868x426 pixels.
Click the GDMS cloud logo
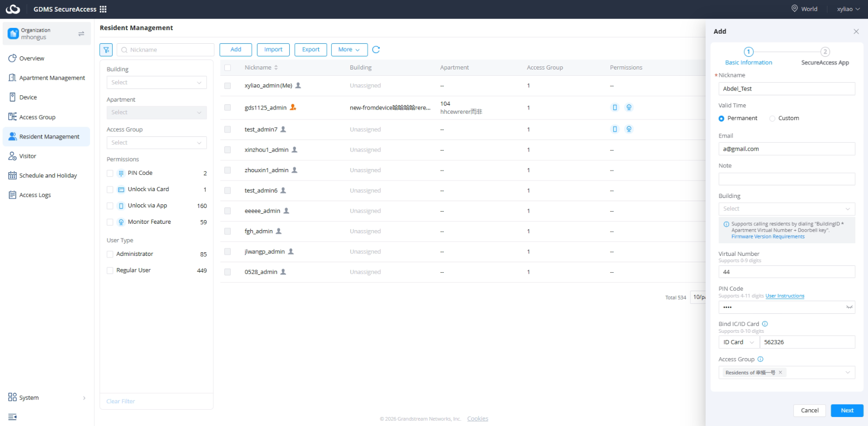pyautogui.click(x=13, y=9)
